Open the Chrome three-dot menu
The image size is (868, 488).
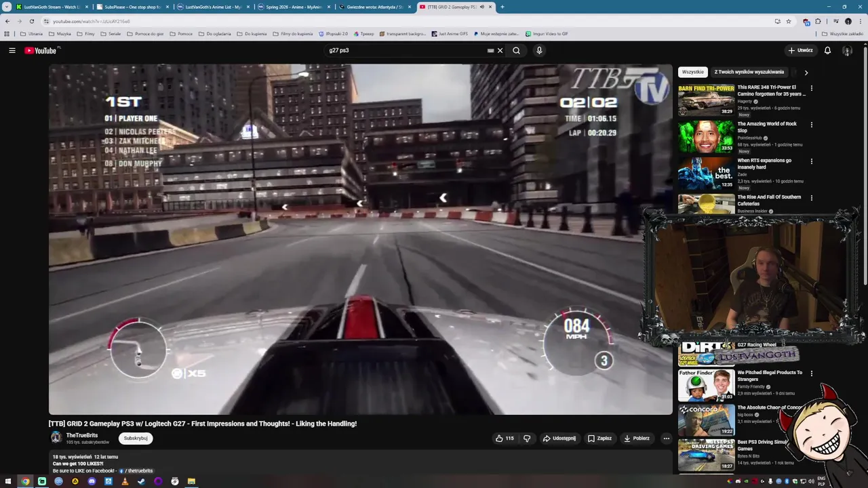[x=860, y=21]
